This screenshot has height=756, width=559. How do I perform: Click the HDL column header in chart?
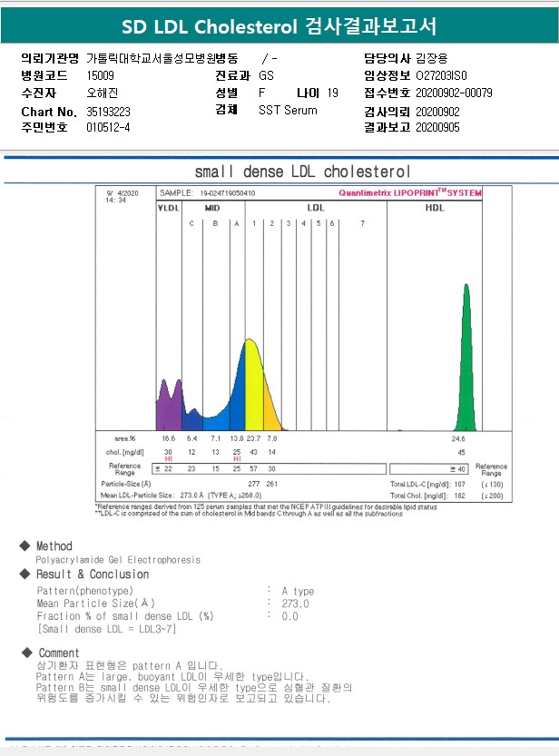click(x=435, y=208)
